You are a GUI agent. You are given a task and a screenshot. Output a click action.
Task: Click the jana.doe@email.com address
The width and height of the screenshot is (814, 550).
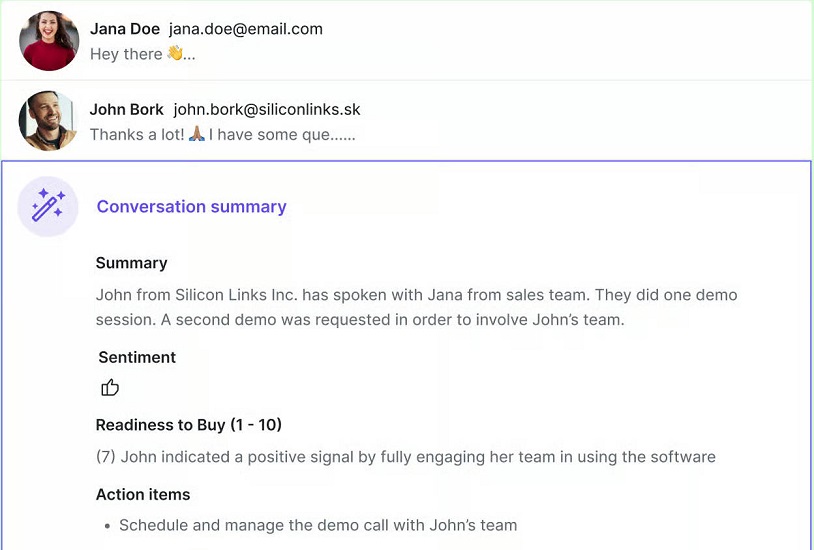(246, 29)
